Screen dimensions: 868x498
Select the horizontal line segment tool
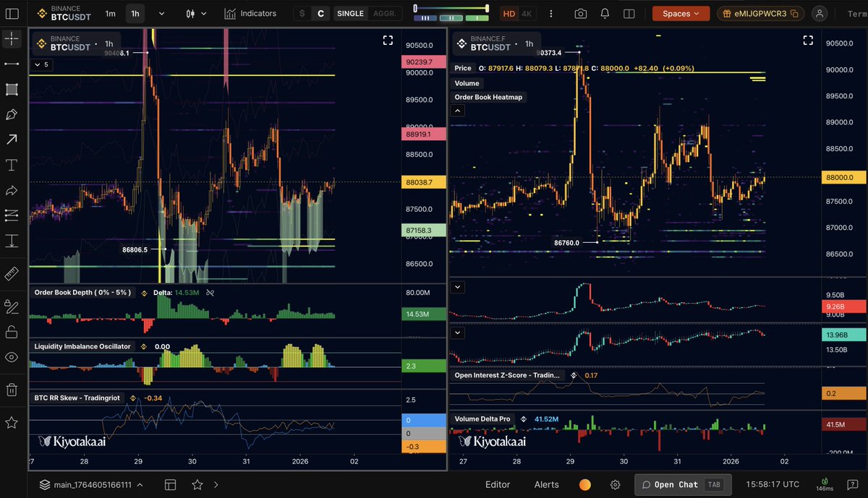[x=12, y=64]
